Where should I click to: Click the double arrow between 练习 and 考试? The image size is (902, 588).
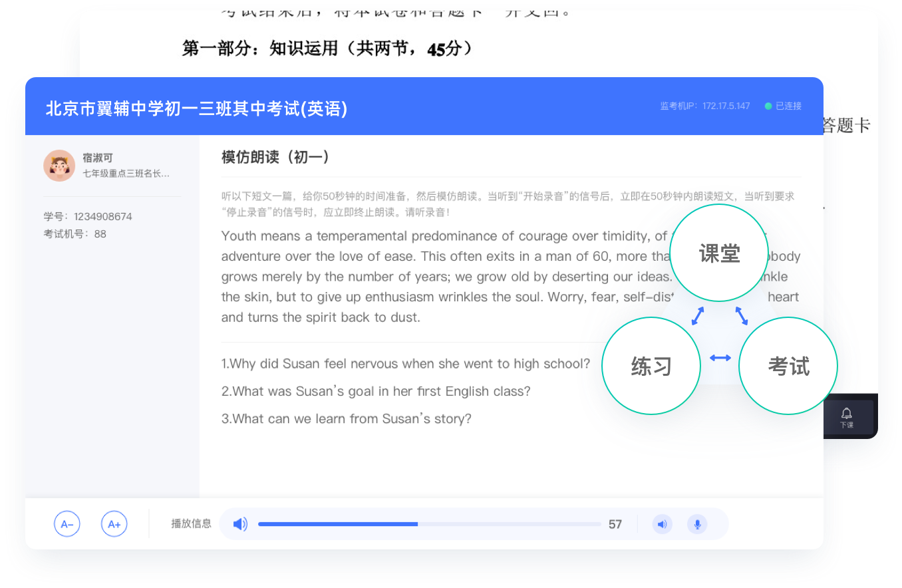pyautogui.click(x=720, y=358)
